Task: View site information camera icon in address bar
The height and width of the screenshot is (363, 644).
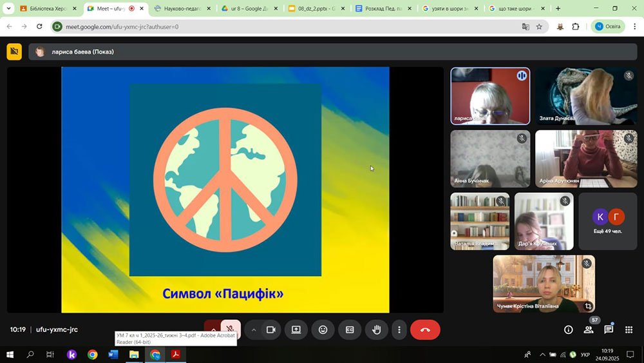Action: point(57,26)
